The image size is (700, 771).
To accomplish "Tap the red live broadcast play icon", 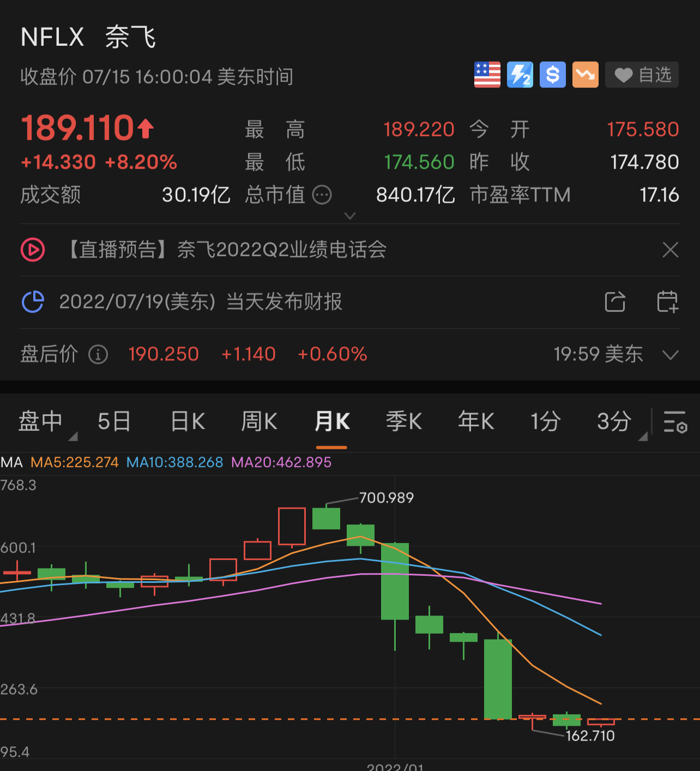I will [x=33, y=250].
